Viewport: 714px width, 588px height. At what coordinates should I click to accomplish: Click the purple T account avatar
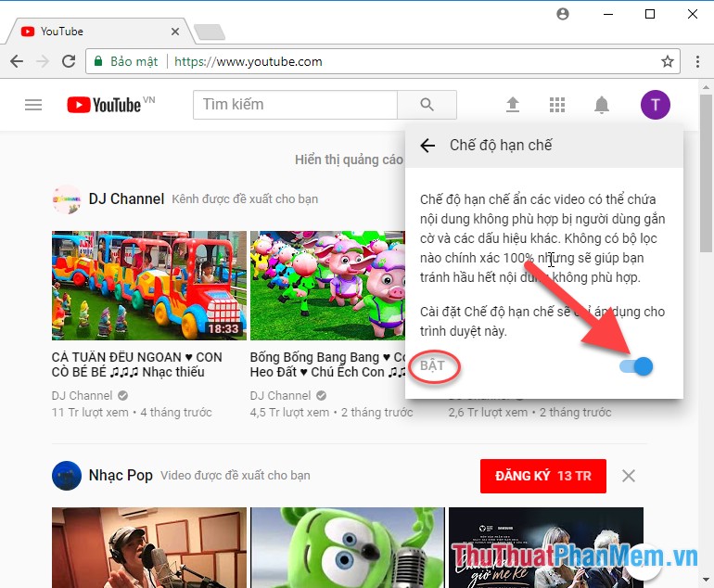coord(656,105)
